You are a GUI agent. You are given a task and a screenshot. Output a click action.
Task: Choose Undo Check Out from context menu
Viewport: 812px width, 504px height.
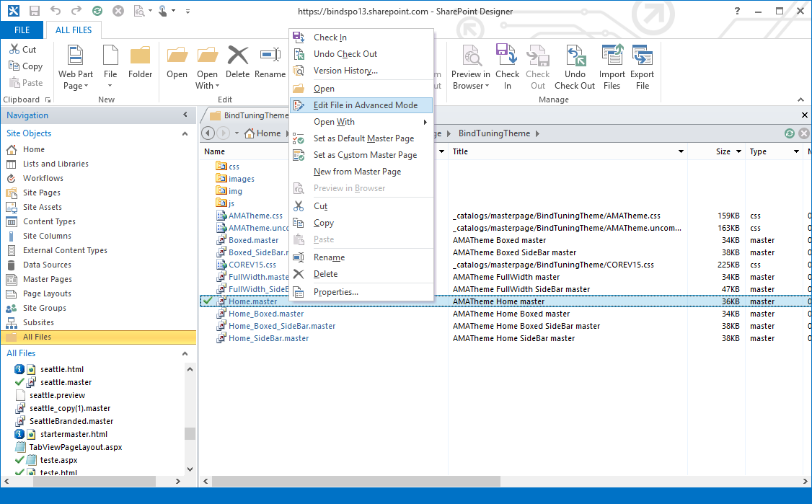[361, 54]
